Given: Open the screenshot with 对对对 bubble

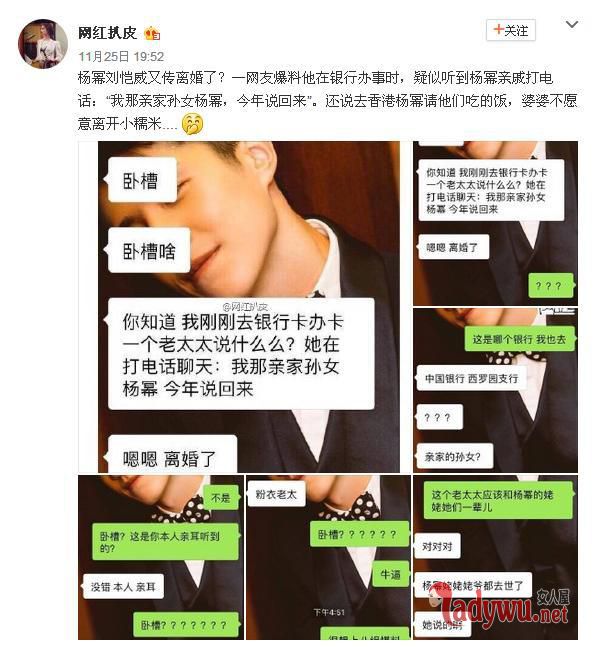Looking at the screenshot, I should 495,557.
